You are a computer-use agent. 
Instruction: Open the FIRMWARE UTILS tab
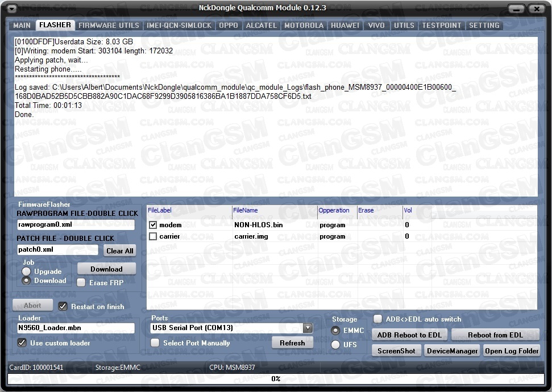[109, 26]
